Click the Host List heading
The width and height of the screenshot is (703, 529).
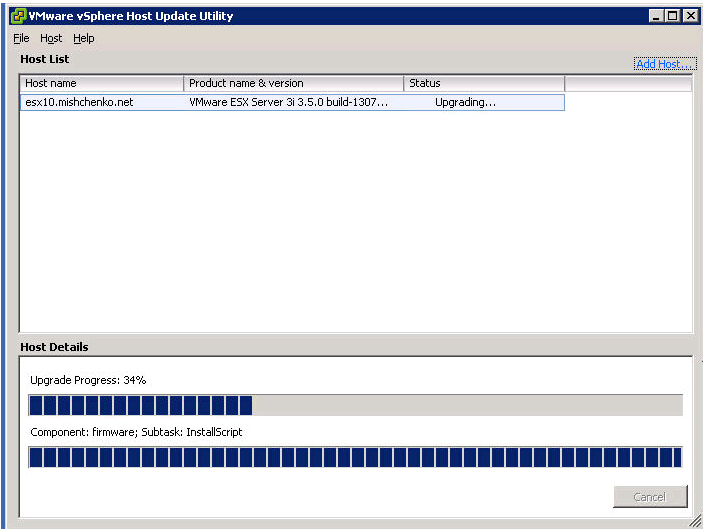coord(44,59)
